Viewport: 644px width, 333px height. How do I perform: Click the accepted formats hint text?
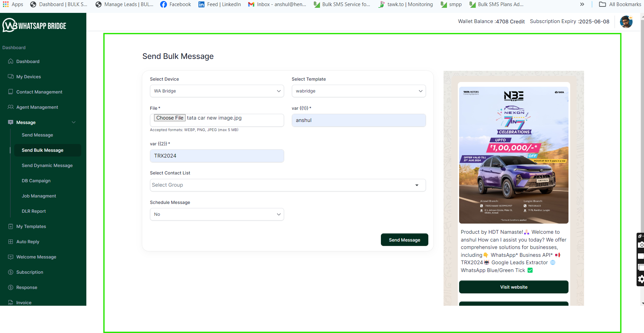194,130
